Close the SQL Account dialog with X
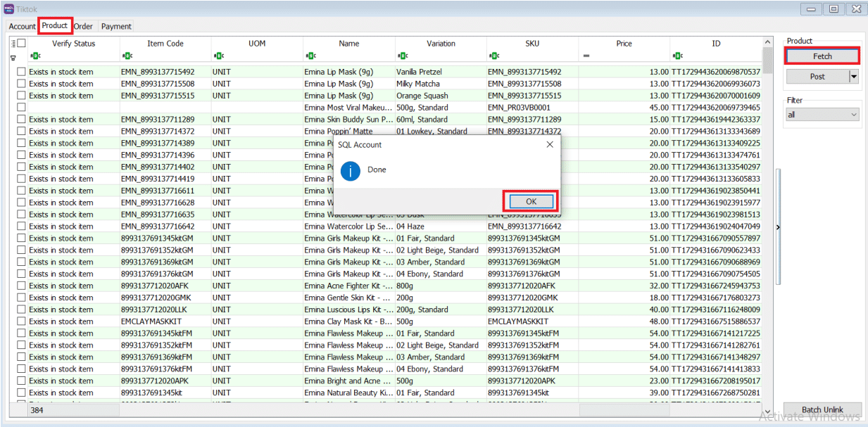This screenshot has height=427, width=868. point(550,144)
